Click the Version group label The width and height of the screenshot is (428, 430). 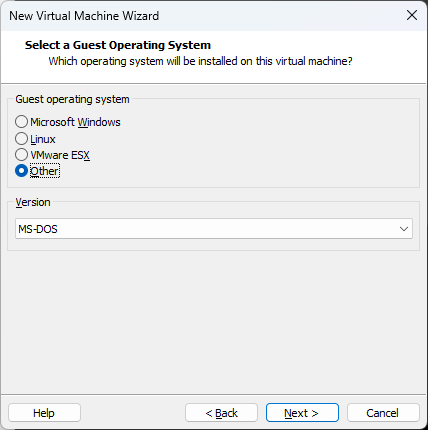[x=33, y=202]
